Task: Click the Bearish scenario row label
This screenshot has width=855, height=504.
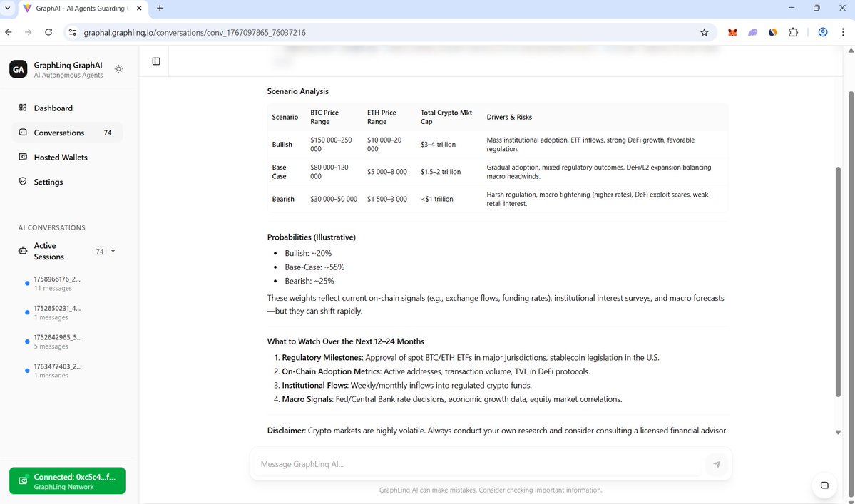Action: pyautogui.click(x=283, y=199)
